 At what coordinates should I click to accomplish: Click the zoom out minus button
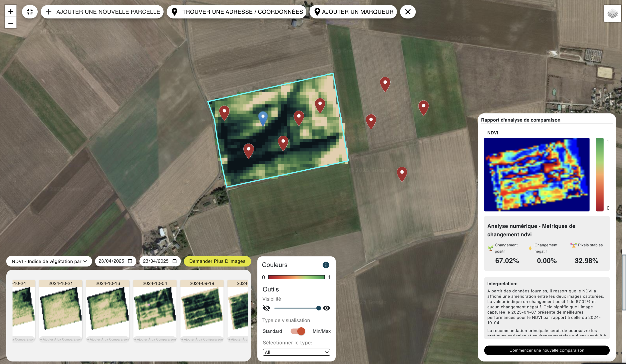pyautogui.click(x=11, y=23)
